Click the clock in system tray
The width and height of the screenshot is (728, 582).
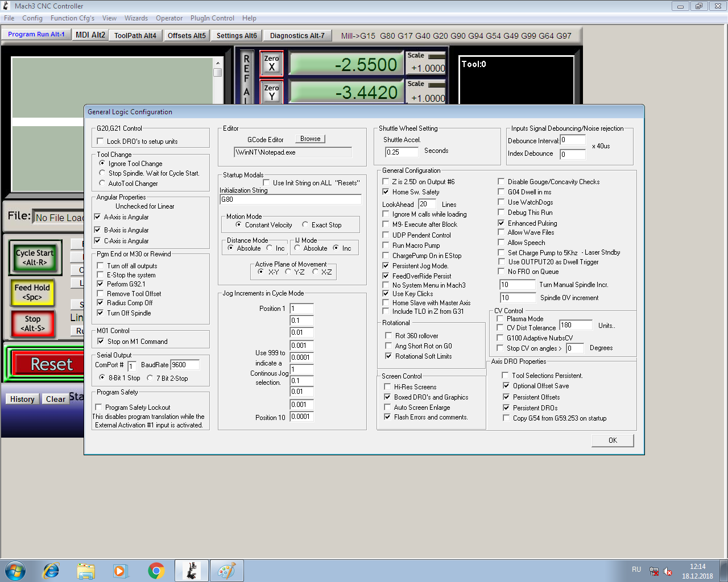tap(697, 571)
